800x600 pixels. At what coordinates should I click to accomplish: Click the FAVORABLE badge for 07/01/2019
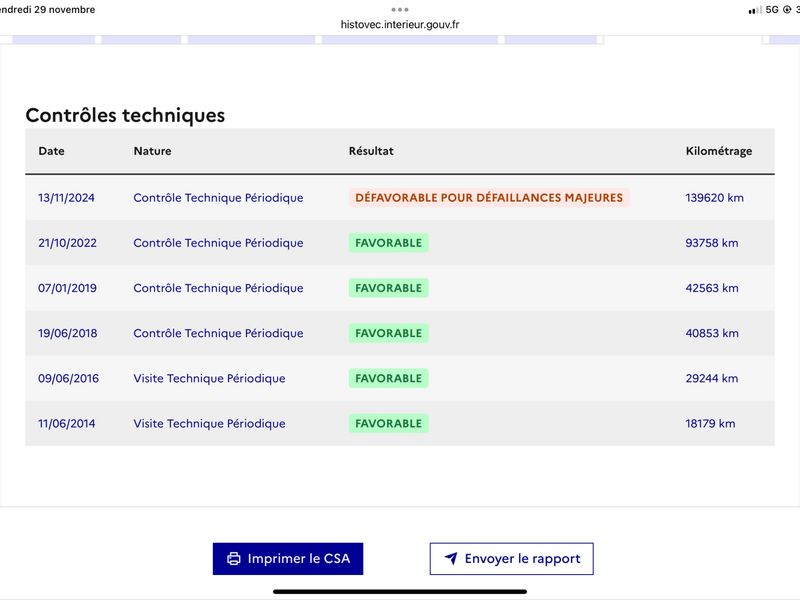tap(388, 288)
